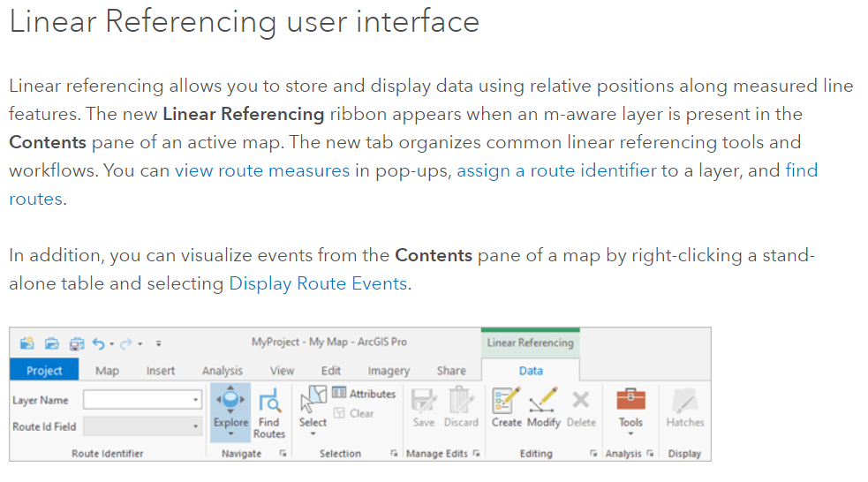868x482 pixels.
Task: Open the Create features tool
Action: (507, 408)
